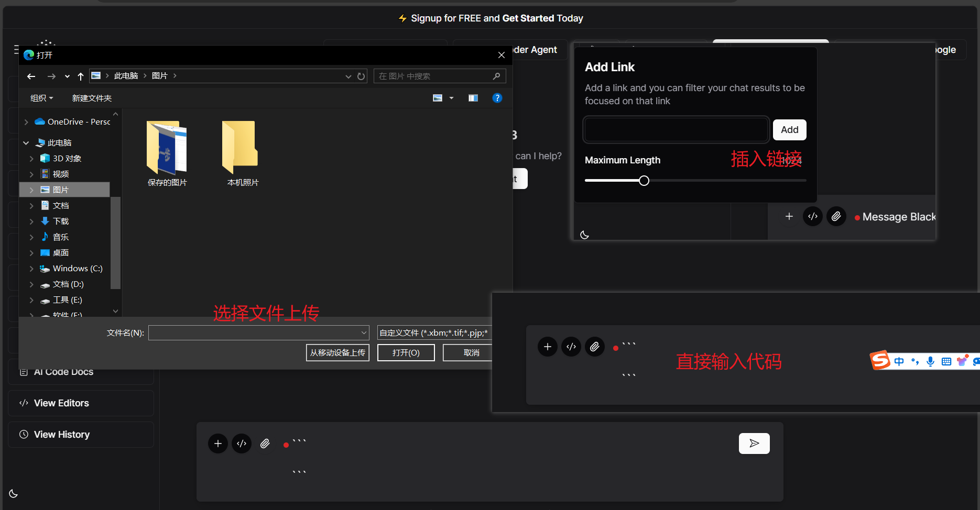Image resolution: width=980 pixels, height=510 pixels.
Task: Go up one folder level
Action: click(81, 76)
